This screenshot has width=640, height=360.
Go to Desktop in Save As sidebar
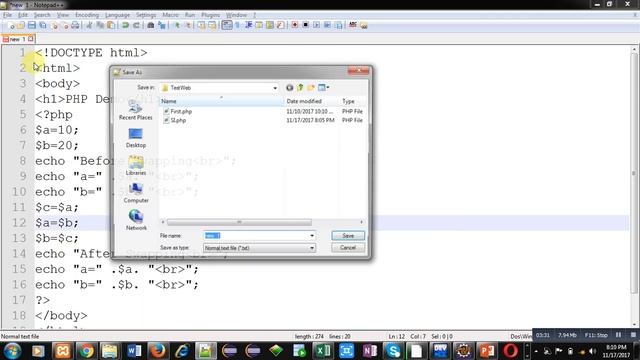136,138
